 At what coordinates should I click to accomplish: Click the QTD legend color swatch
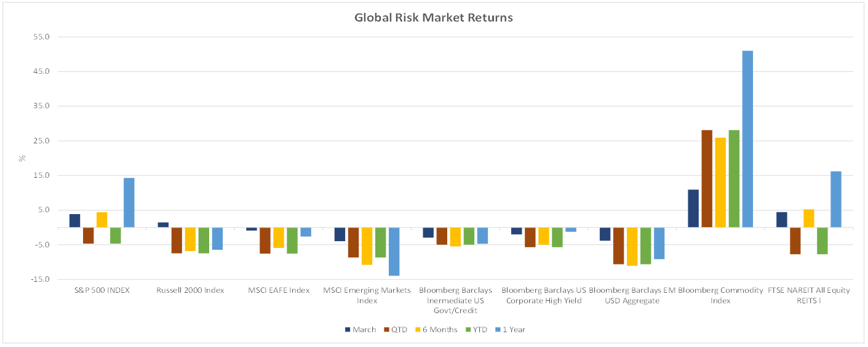click(x=386, y=330)
